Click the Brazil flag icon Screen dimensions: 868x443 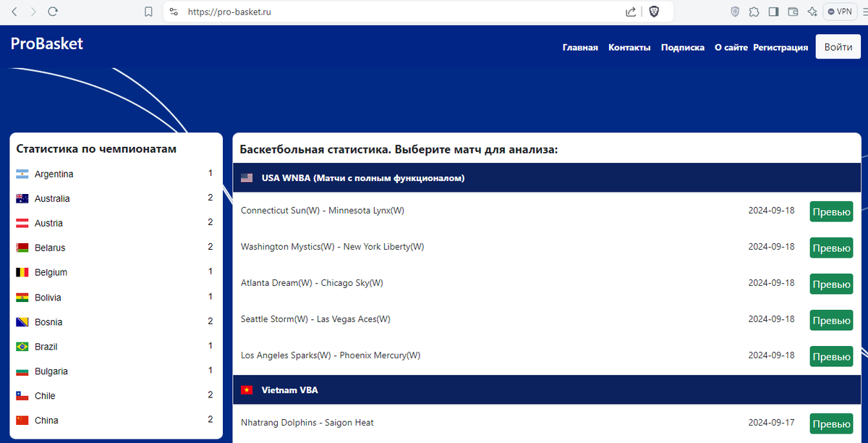tap(22, 347)
